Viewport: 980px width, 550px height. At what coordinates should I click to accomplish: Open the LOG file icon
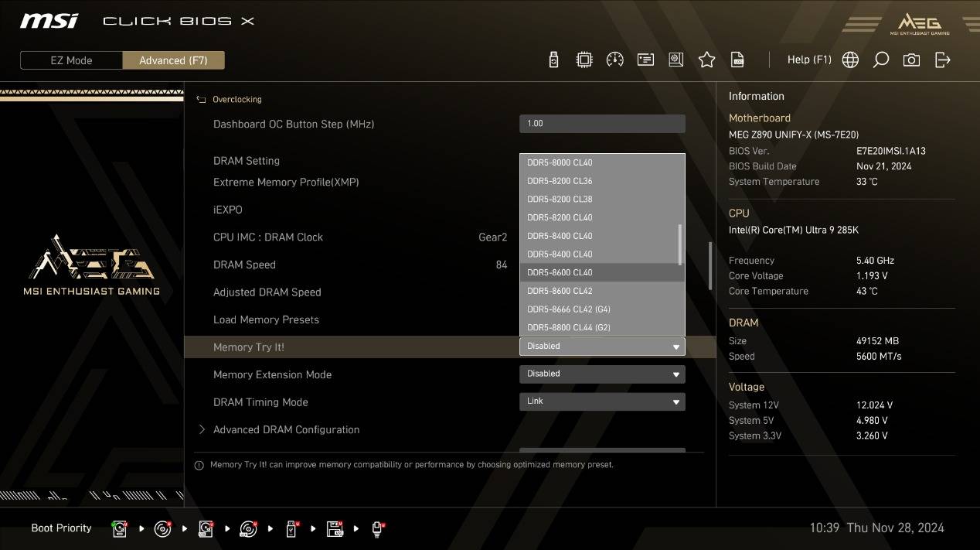pos(737,60)
